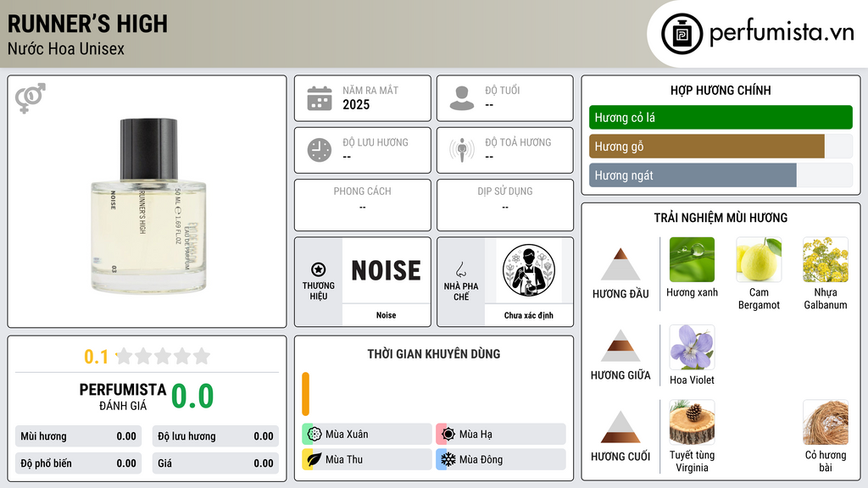Click the Hương gỗ brown accord bar
The image size is (868, 488).
point(706,147)
